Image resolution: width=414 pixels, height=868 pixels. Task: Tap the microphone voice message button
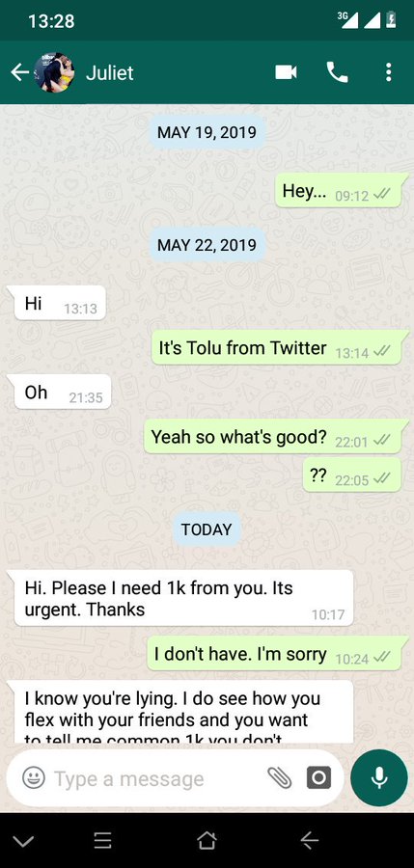pos(379,777)
